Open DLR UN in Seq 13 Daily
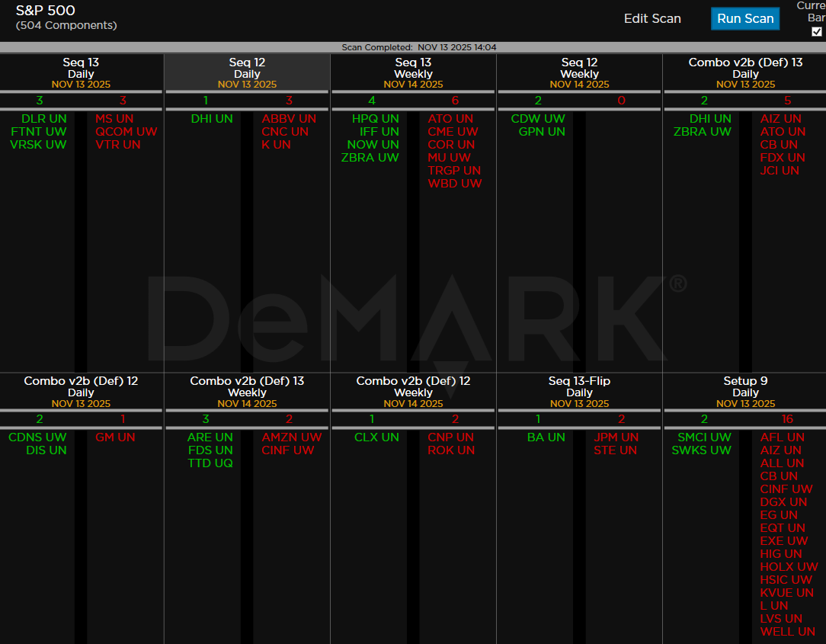The width and height of the screenshot is (826, 644). coord(43,119)
